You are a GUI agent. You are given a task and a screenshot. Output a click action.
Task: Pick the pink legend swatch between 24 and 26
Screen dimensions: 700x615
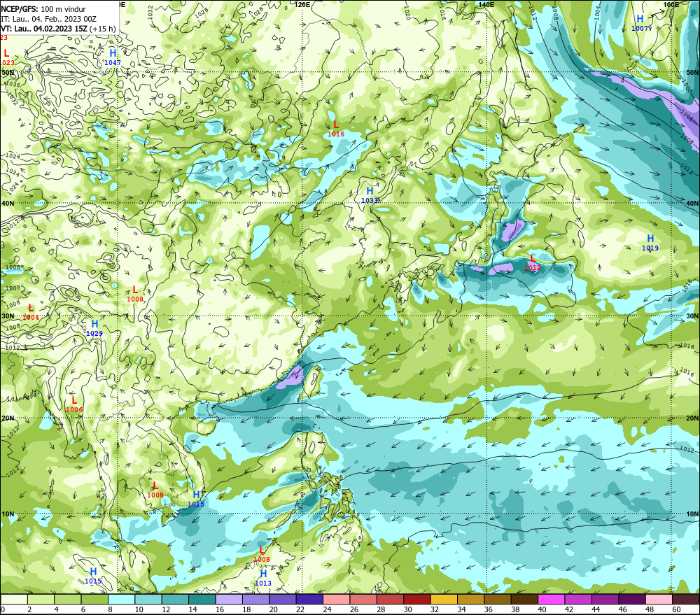pos(336,599)
